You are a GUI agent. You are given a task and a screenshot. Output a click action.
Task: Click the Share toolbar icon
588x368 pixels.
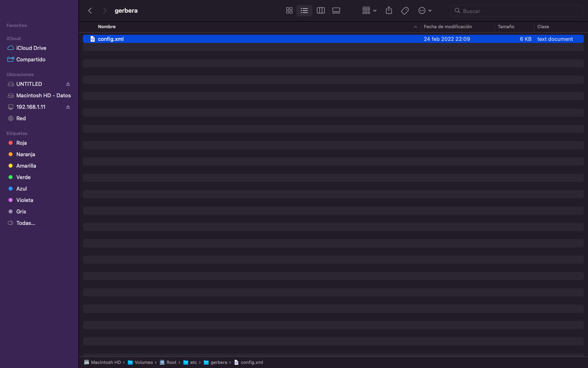(389, 11)
